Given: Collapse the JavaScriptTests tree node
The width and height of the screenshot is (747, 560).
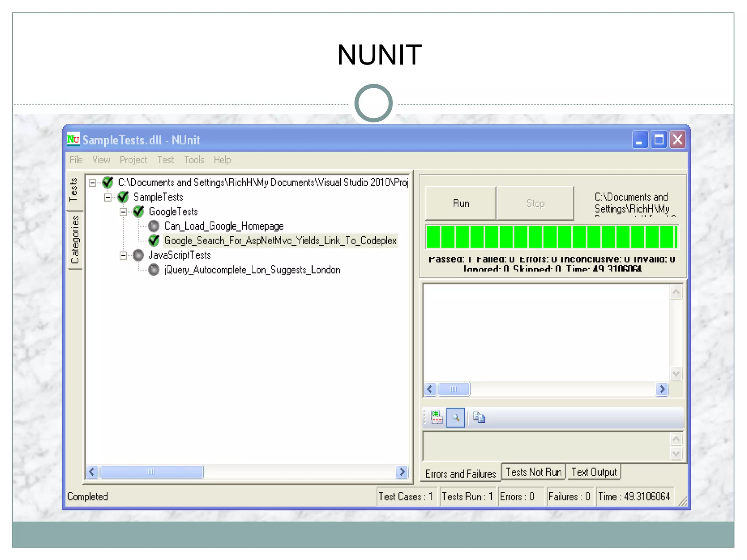Looking at the screenshot, I should point(123,255).
